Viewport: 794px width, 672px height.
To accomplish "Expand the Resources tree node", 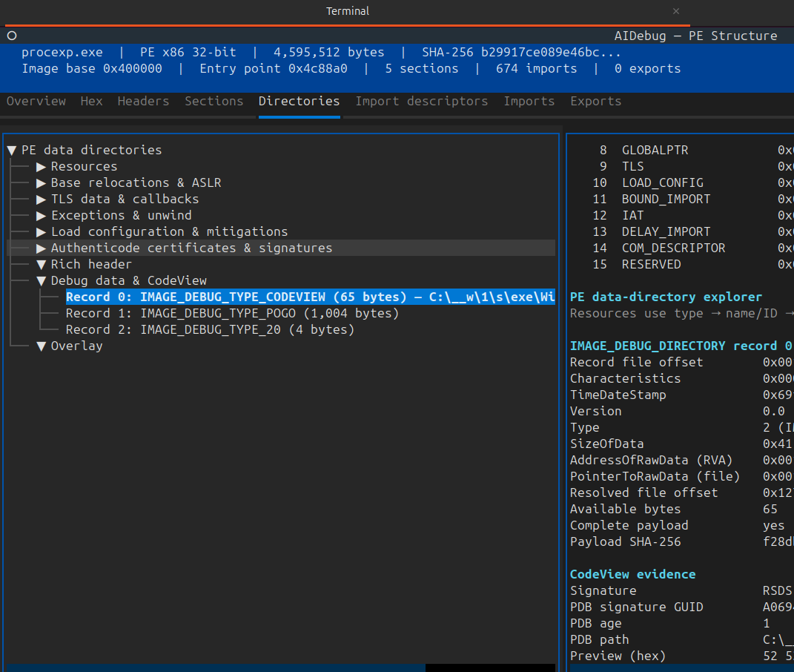I will click(42, 167).
